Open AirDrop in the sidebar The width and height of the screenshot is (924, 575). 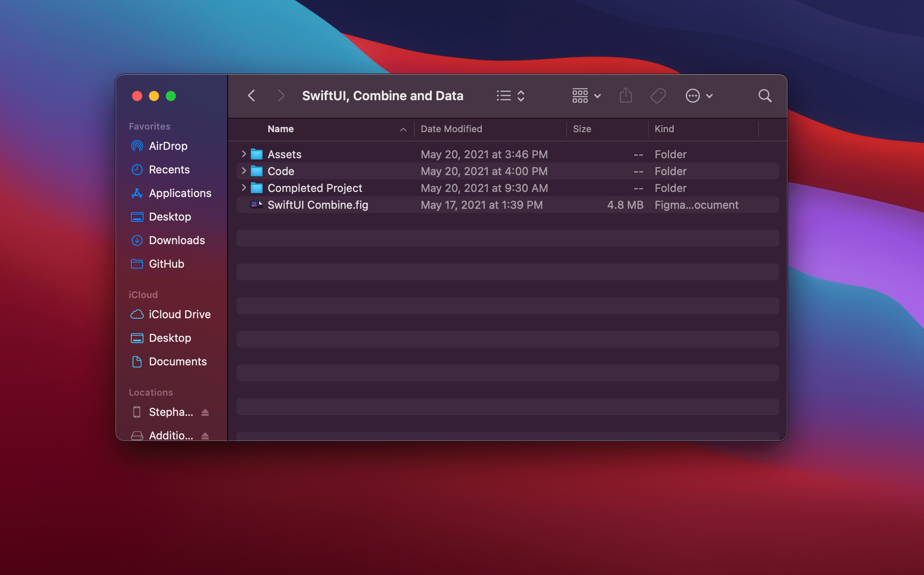click(168, 146)
